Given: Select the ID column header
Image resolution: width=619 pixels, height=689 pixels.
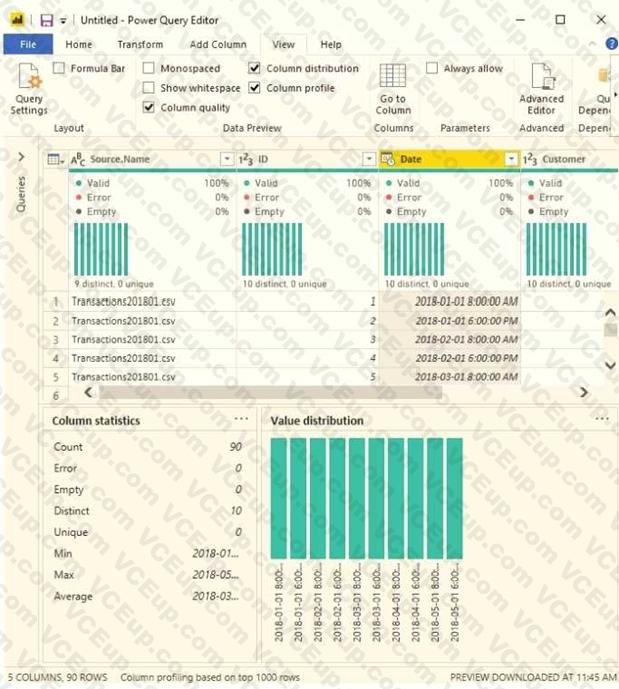Looking at the screenshot, I should click(307, 159).
